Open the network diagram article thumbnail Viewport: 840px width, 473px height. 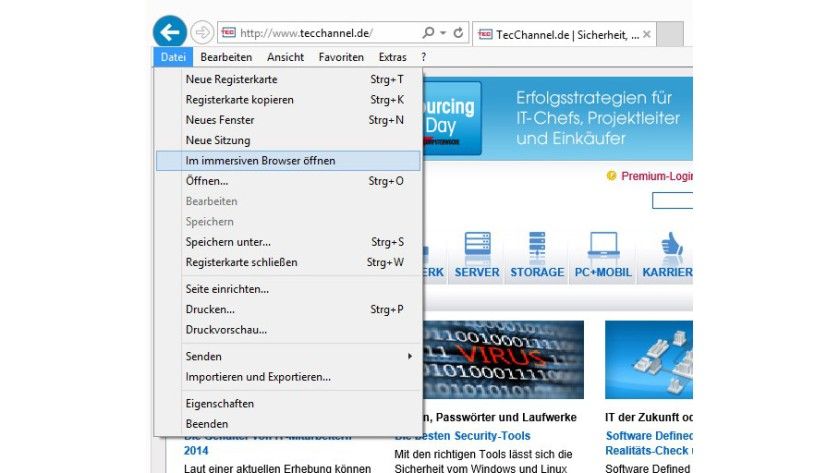[649, 359]
